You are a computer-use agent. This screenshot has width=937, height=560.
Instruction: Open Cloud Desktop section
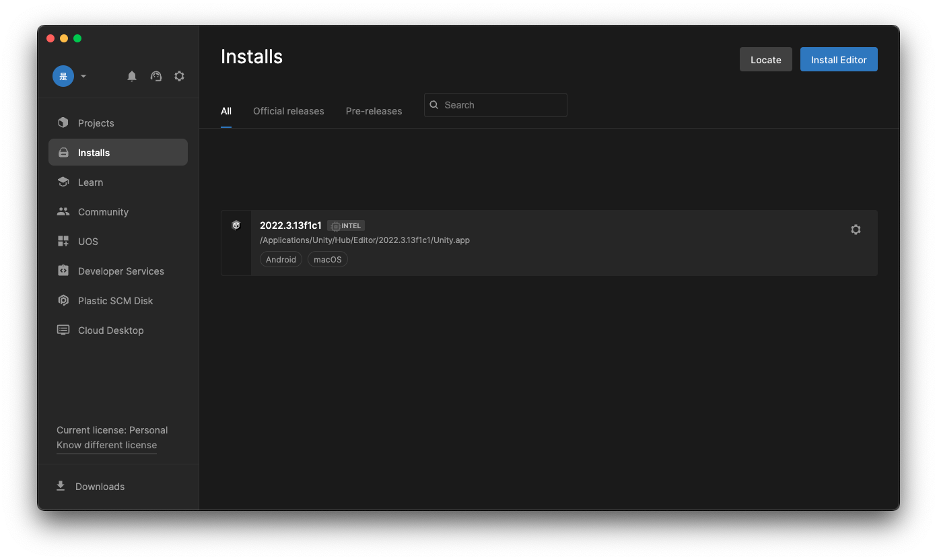click(x=118, y=330)
